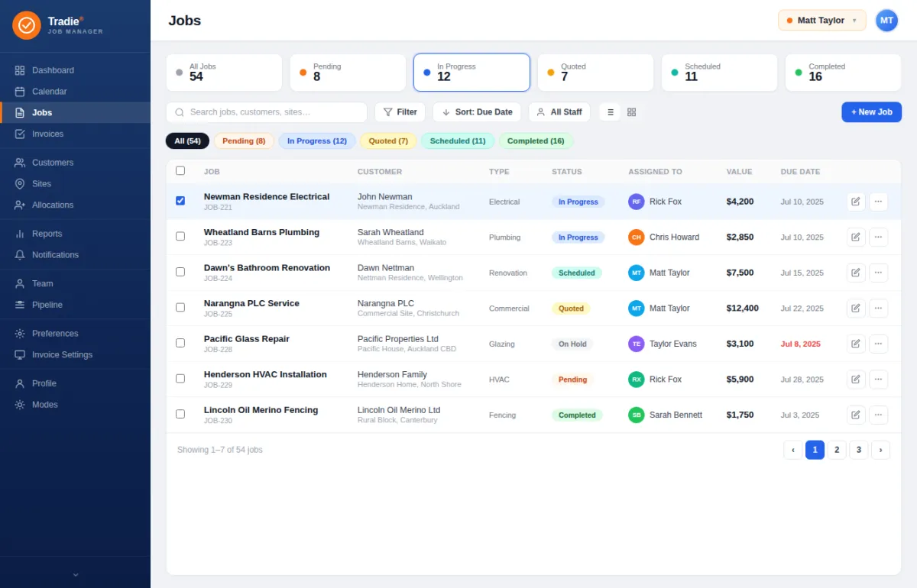
Task: Focus the search jobs input field
Action: 267,112
